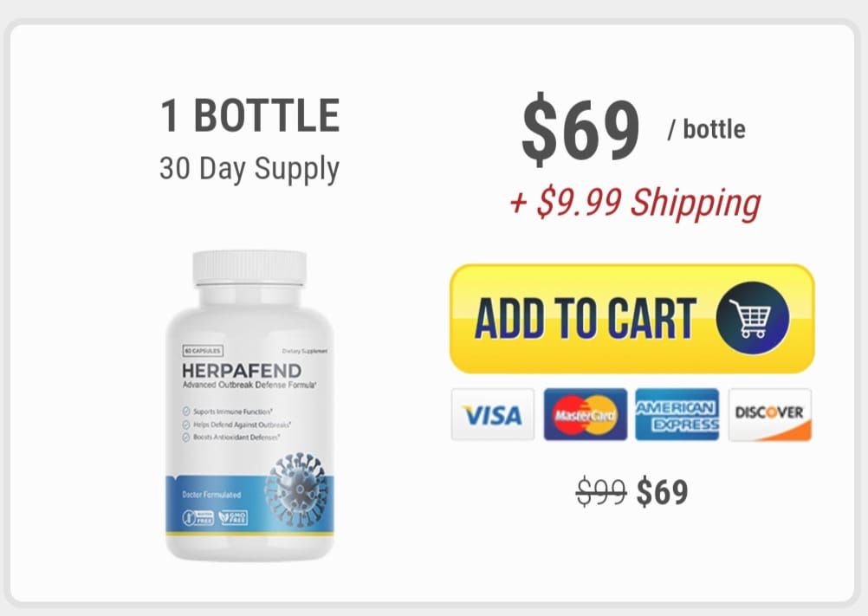Click the 30 Day Supply text
Viewport: 868px width, 616px height.
click(249, 169)
